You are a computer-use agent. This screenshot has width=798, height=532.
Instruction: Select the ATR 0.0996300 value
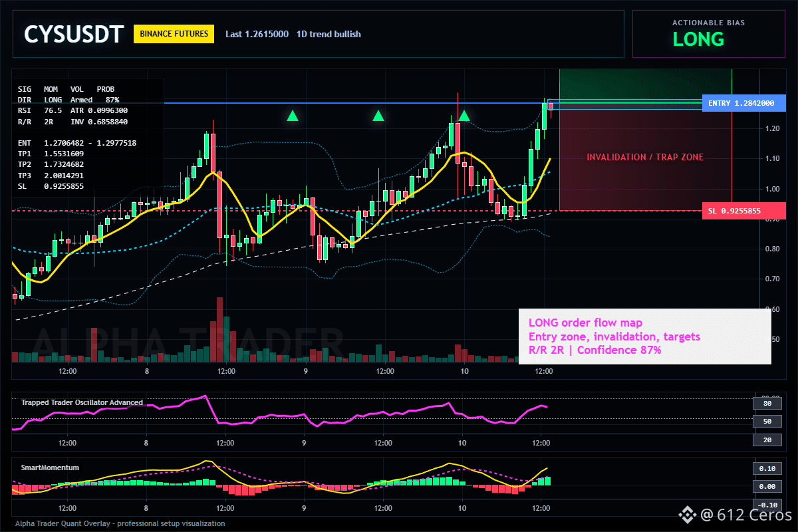point(99,110)
